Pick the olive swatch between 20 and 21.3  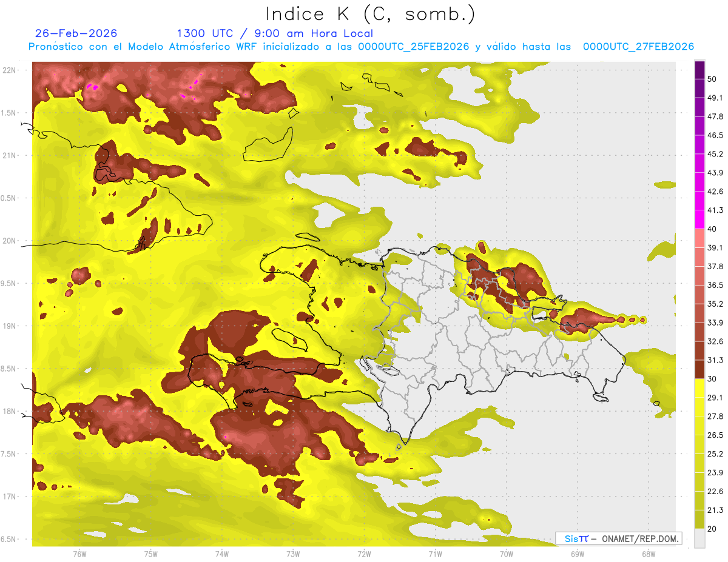point(699,520)
